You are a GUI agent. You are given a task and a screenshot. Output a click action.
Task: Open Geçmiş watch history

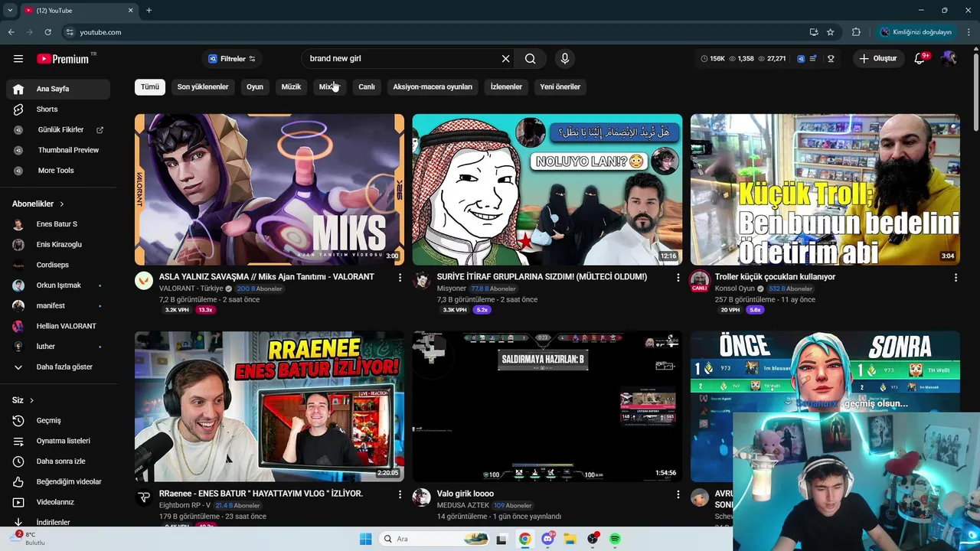[58, 421]
